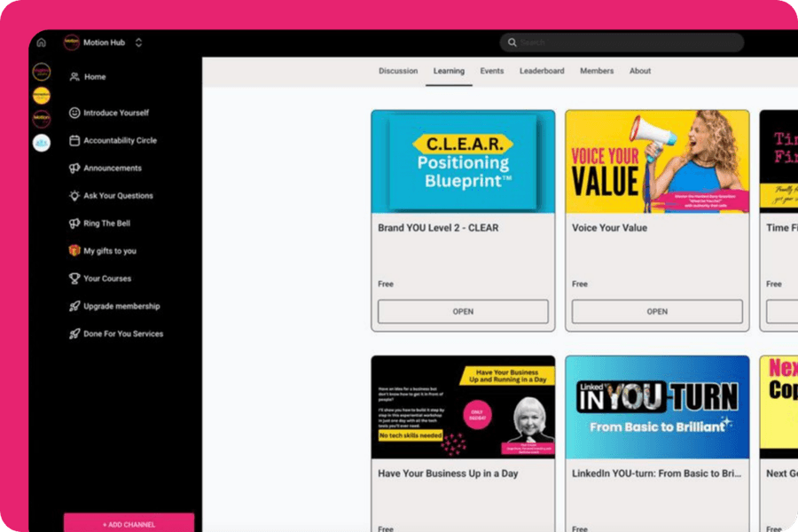The image size is (798, 532).
Task: Click the My gifts to you gift icon
Action: click(x=74, y=250)
